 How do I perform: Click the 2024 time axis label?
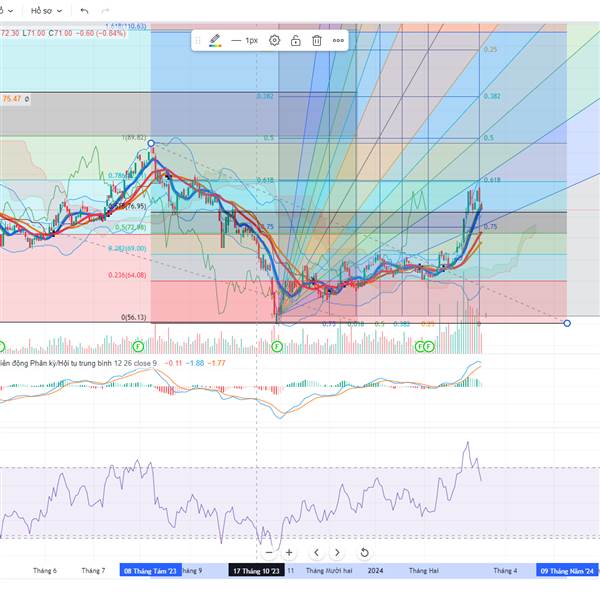click(x=375, y=571)
